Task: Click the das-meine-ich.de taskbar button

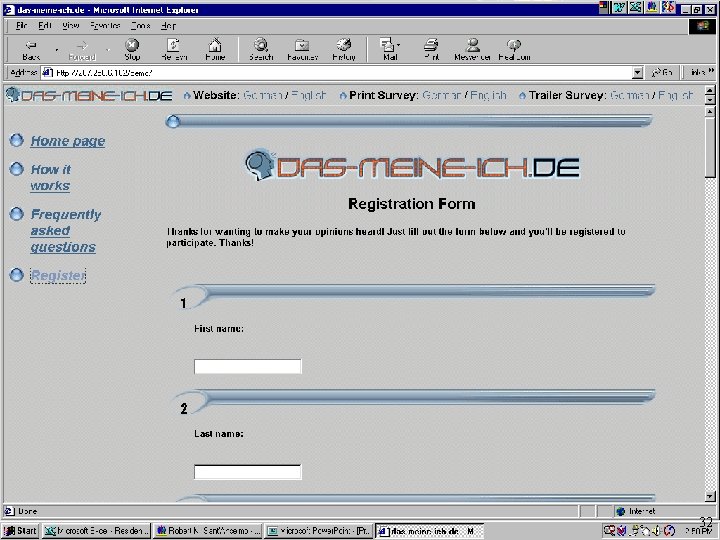Action: tap(429, 531)
